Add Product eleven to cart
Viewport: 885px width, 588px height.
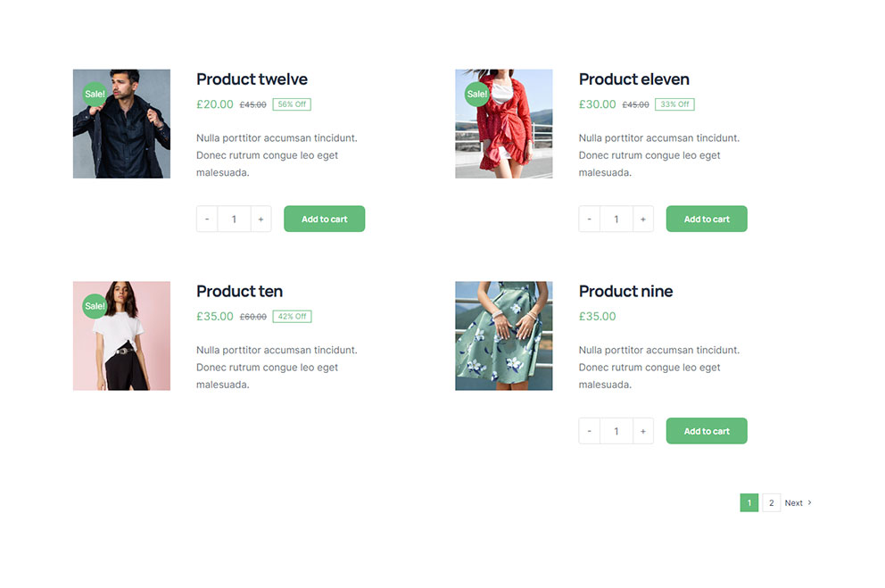707,219
